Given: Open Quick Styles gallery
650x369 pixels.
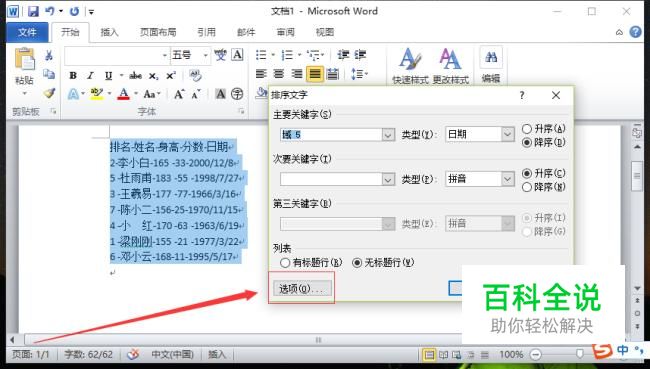Looking at the screenshot, I should [x=410, y=66].
